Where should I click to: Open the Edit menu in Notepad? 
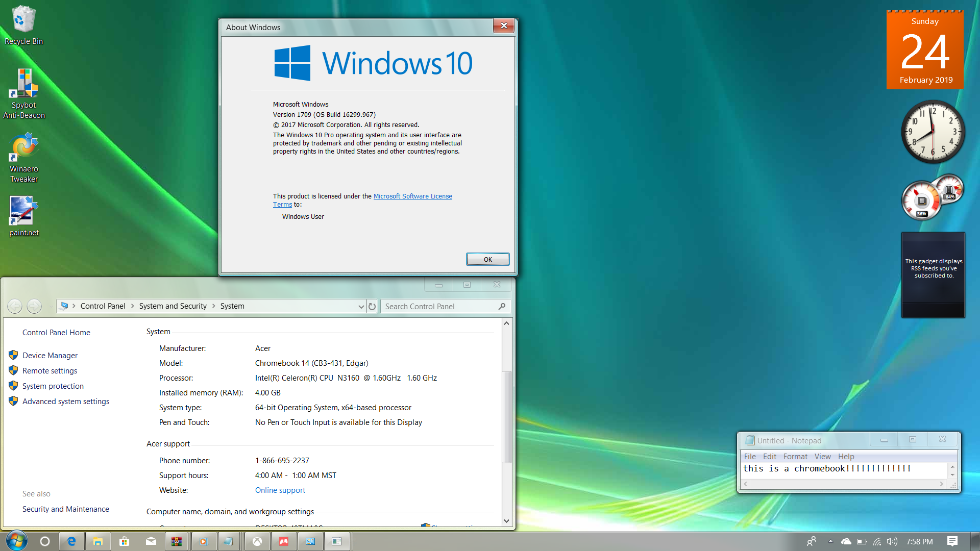[x=769, y=457]
